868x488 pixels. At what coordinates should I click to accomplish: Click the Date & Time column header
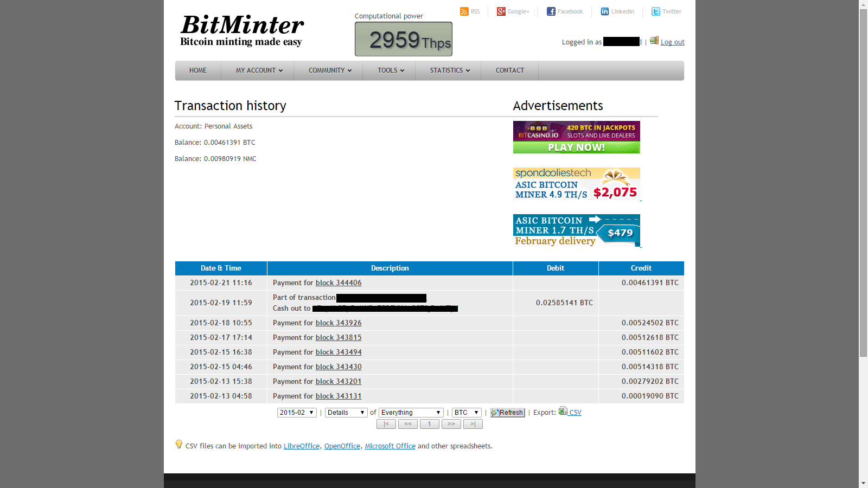pyautogui.click(x=221, y=268)
